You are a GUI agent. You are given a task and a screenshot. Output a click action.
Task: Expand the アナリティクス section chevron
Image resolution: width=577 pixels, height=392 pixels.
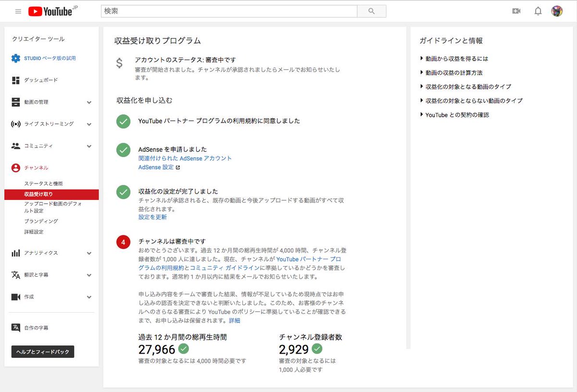tap(89, 253)
